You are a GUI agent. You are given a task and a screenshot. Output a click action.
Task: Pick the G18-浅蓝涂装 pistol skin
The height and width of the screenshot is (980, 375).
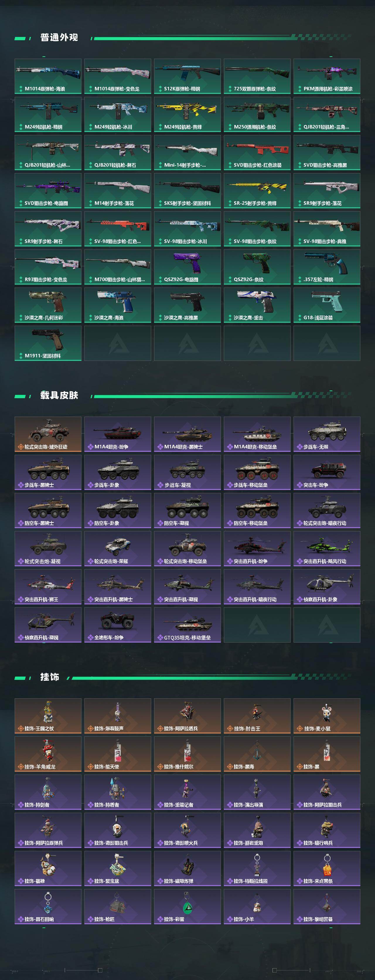point(327,305)
